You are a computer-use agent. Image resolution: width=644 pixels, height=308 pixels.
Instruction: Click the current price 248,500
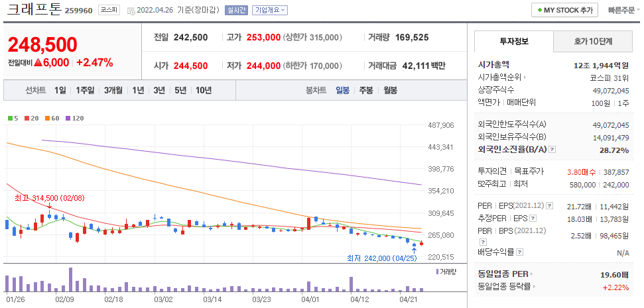(42, 44)
